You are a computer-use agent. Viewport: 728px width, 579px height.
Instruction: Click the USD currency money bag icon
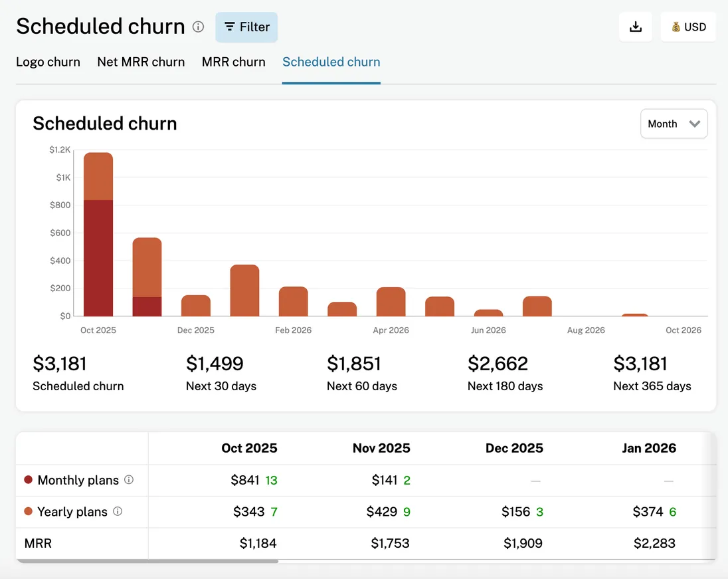point(675,27)
